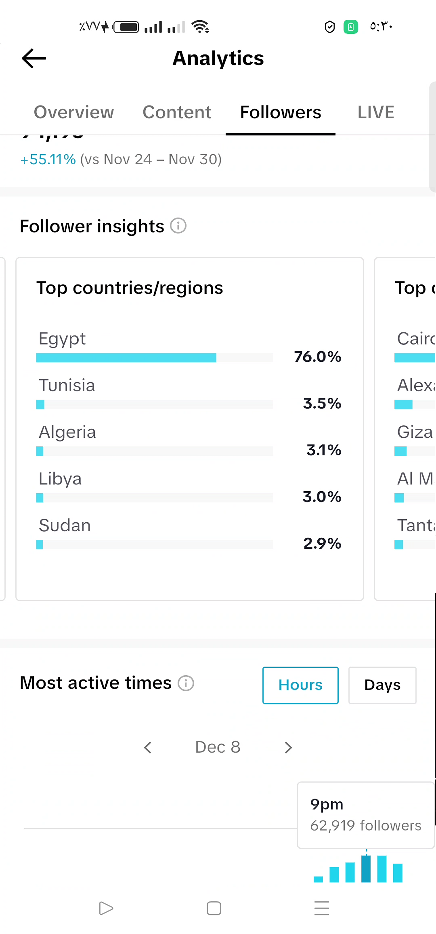Tap the back arrow icon
Viewport: 436px width, 934px height.
[x=34, y=58]
